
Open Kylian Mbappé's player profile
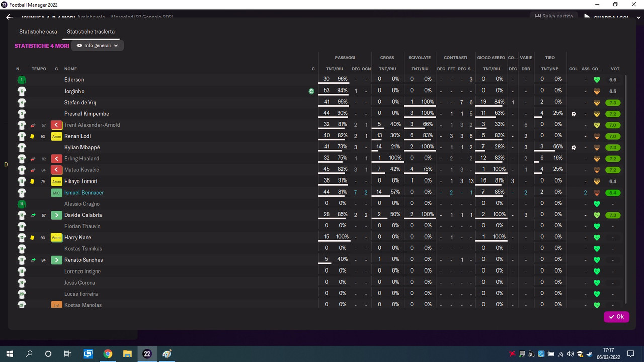(x=82, y=148)
